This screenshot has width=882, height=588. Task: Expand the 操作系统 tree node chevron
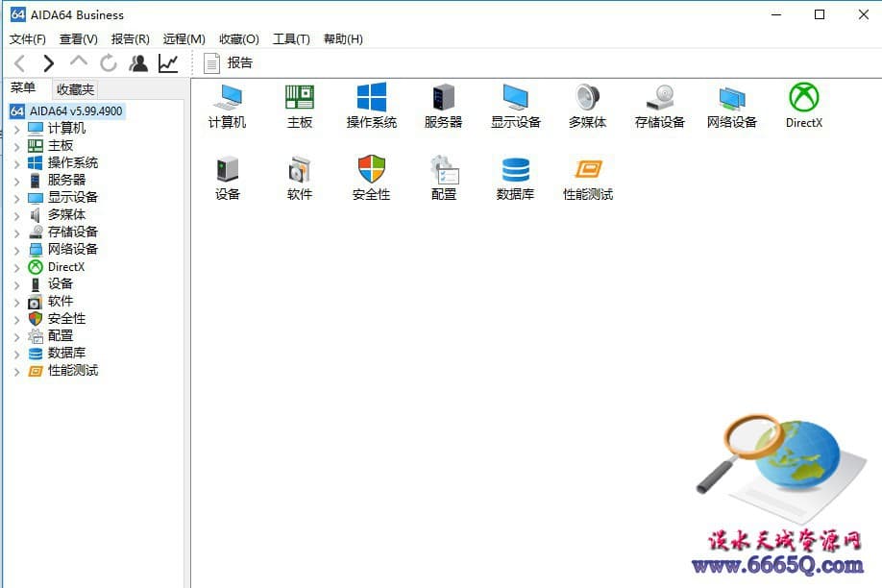(17, 163)
